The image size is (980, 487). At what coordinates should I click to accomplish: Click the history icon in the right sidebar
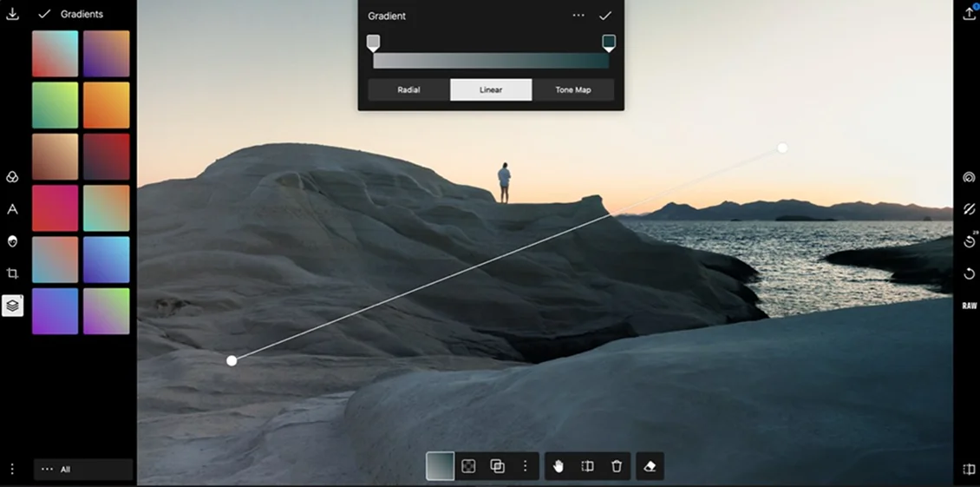(969, 241)
